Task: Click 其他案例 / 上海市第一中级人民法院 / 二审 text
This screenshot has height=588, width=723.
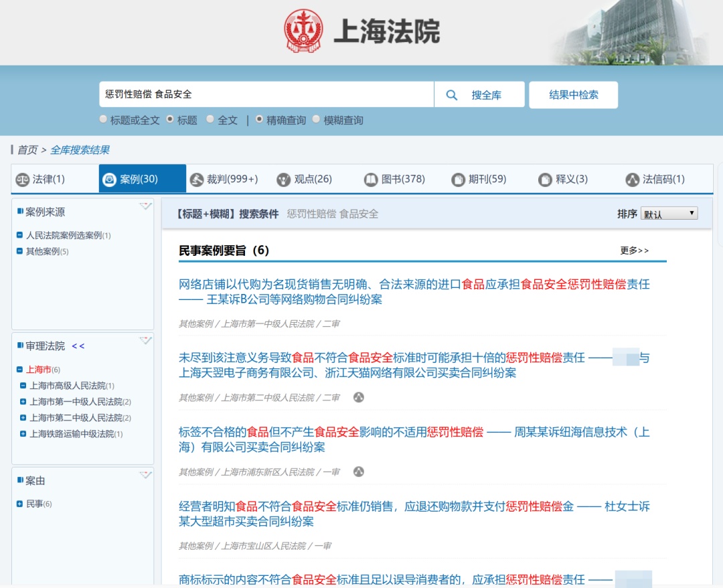Action: click(x=259, y=323)
